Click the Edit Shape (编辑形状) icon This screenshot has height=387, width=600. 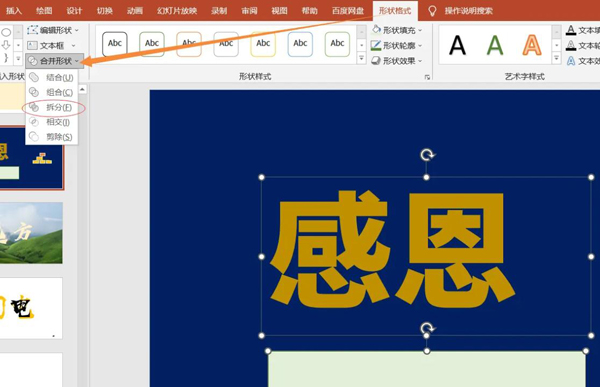click(33, 30)
